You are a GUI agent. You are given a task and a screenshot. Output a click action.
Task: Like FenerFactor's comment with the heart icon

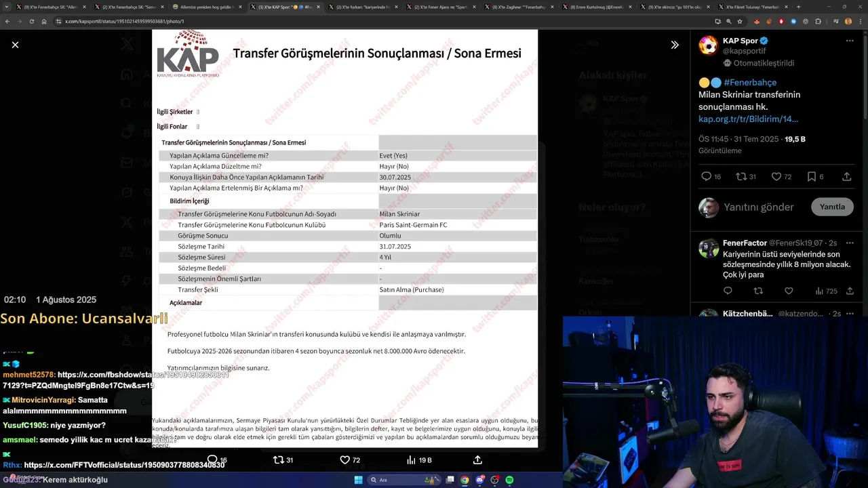[x=789, y=291]
